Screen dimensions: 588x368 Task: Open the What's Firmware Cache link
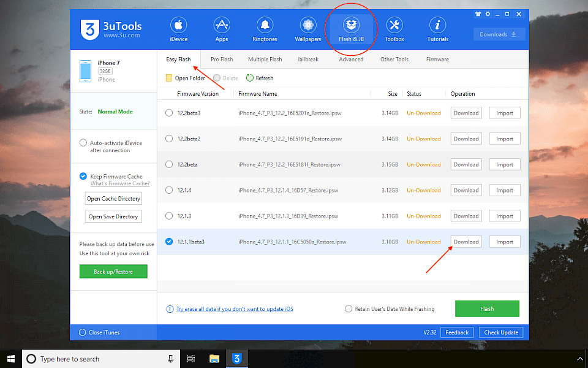click(120, 183)
